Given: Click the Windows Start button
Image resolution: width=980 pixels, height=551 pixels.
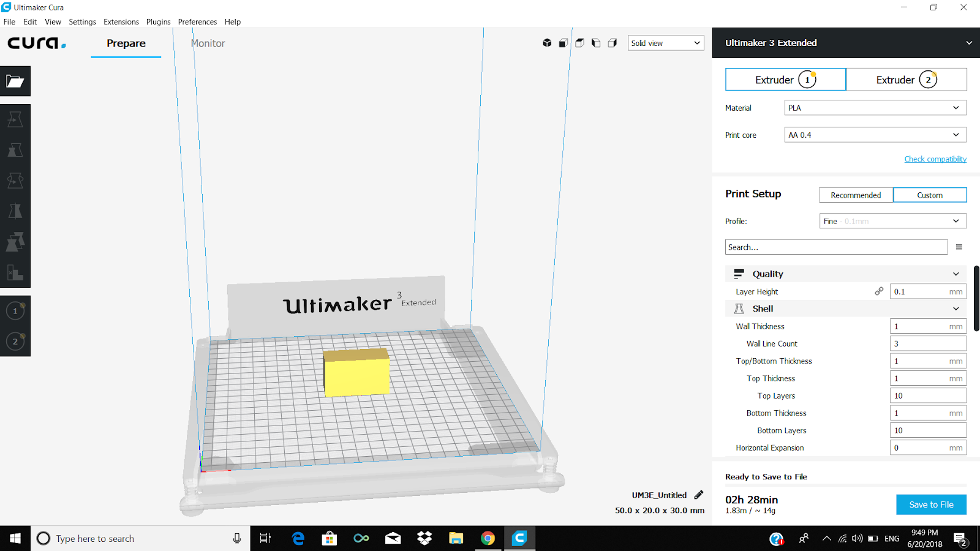Looking at the screenshot, I should point(15,538).
